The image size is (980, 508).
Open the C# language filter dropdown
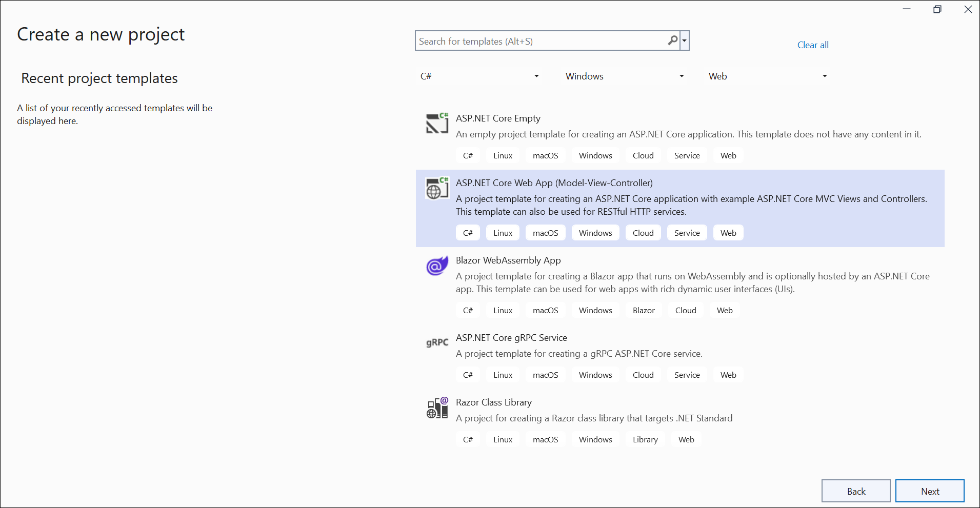pos(479,76)
